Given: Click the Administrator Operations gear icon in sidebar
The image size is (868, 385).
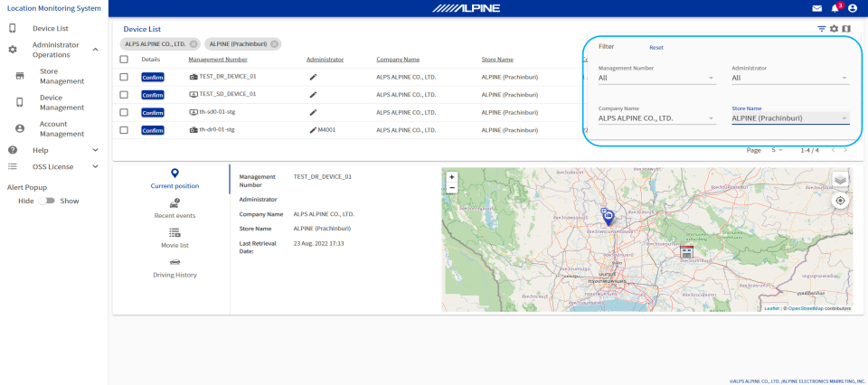Looking at the screenshot, I should click(x=12, y=50).
